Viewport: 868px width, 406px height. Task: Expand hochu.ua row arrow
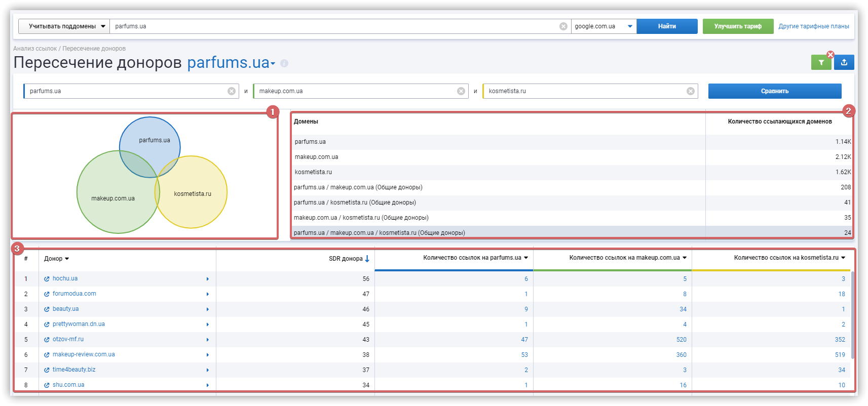coord(208,279)
